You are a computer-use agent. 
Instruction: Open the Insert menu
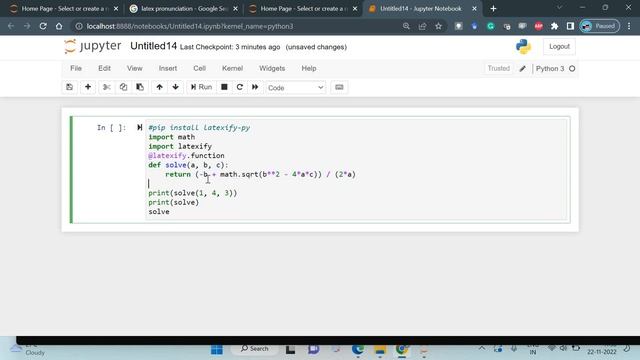(x=168, y=69)
